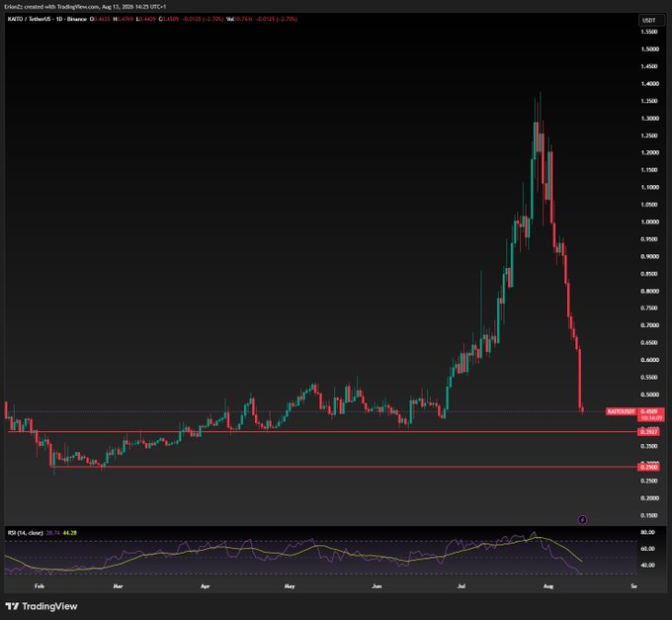Click the RSI 40.00 axis label
Image resolution: width=672 pixels, height=620 pixels.
pos(647,565)
